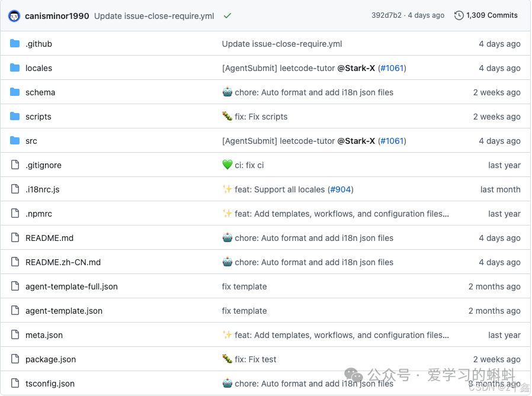Click the file icon beside .gitignore
Viewport: 532px width, 396px height.
tap(15, 165)
